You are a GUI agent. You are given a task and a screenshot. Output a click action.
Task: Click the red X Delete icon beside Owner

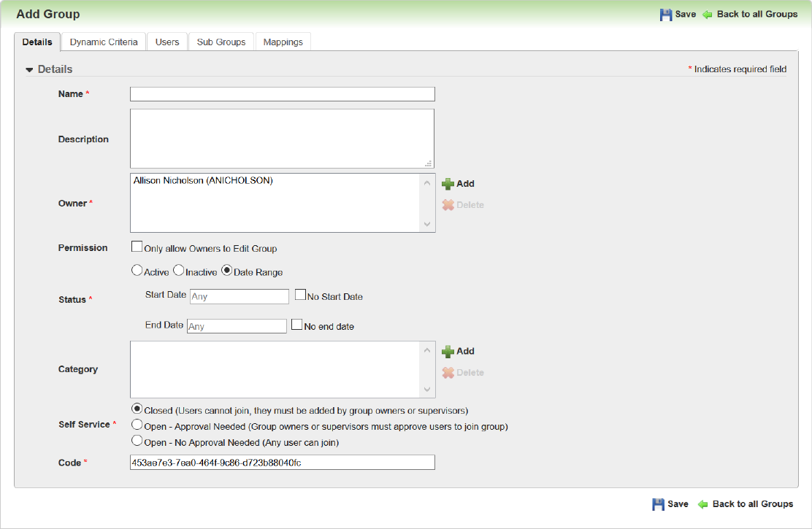[448, 205]
